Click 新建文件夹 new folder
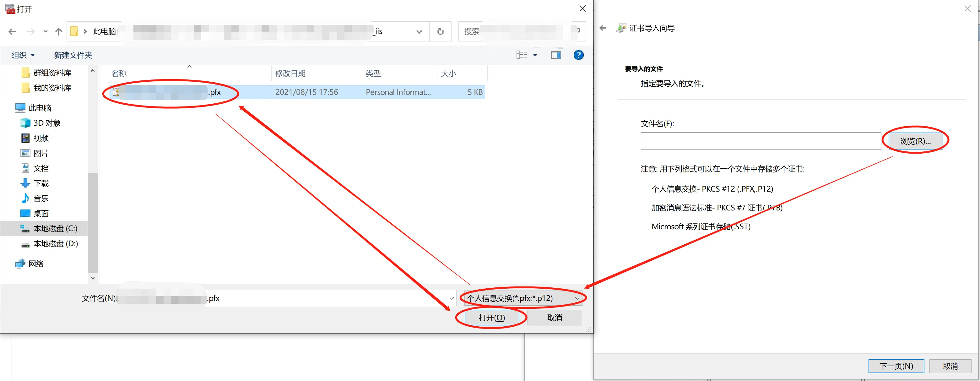980x381 pixels. (73, 55)
